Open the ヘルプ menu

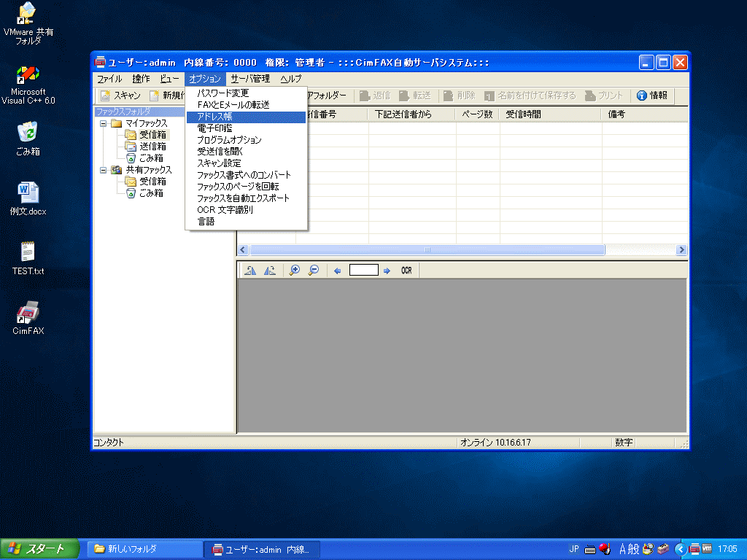click(x=290, y=79)
